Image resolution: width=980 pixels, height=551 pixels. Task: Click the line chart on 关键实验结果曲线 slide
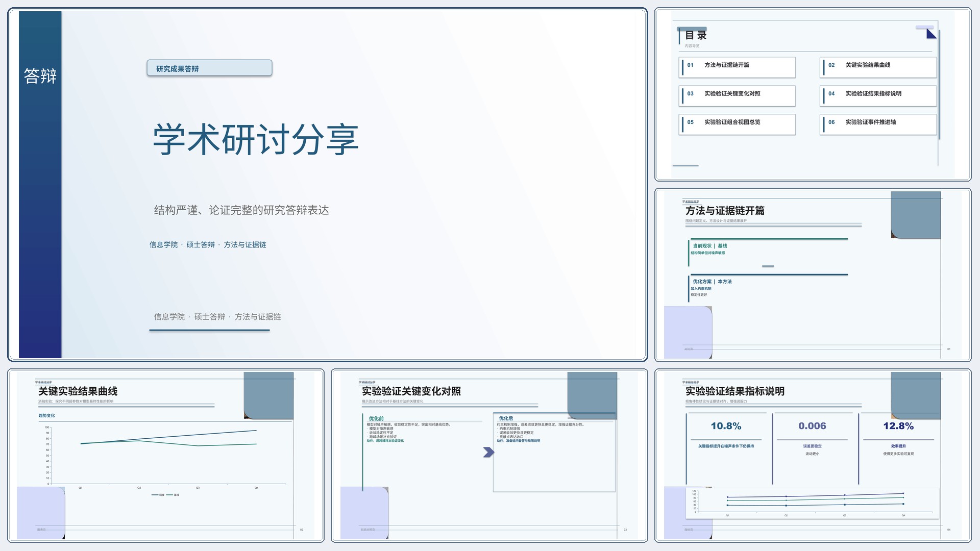click(x=165, y=461)
